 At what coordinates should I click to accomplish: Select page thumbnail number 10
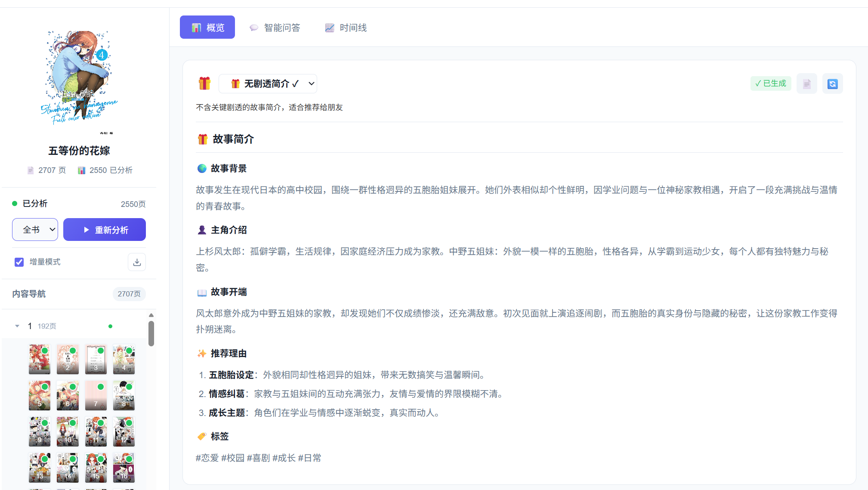[x=68, y=431]
